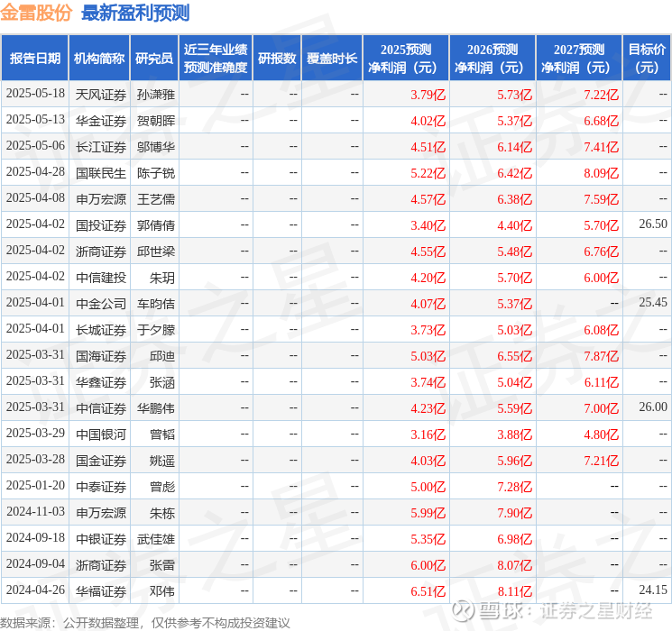Screen dimensions: 672x631
Task: Click analyst name 武佳雄
Action: click(156, 538)
